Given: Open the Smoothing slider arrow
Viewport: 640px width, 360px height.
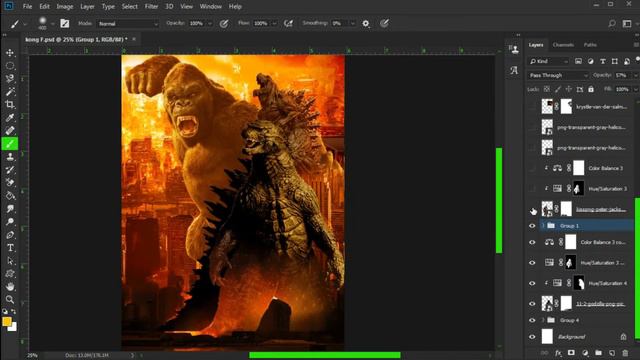Looking at the screenshot, I should click(x=353, y=24).
